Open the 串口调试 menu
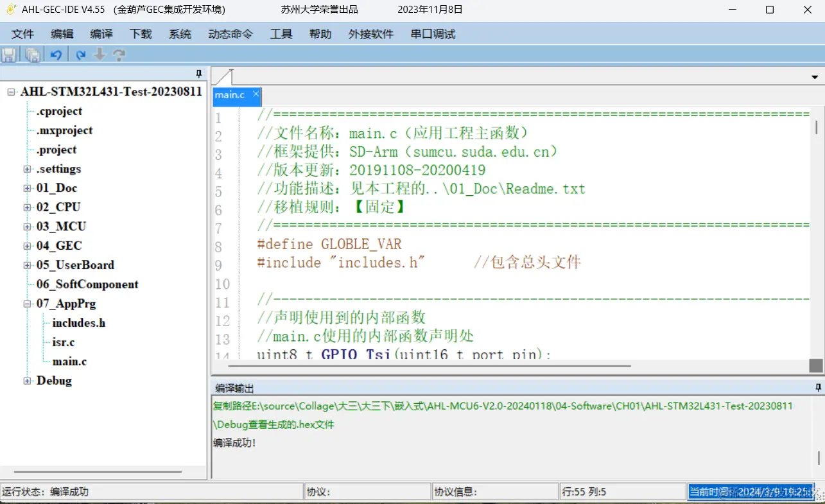Screen dimensions: 825x504 point(433,34)
